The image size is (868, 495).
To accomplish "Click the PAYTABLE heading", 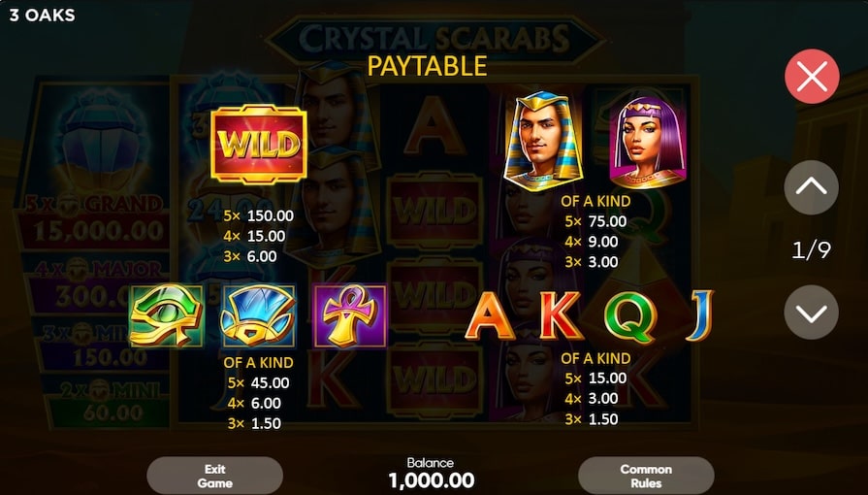I will tap(428, 66).
